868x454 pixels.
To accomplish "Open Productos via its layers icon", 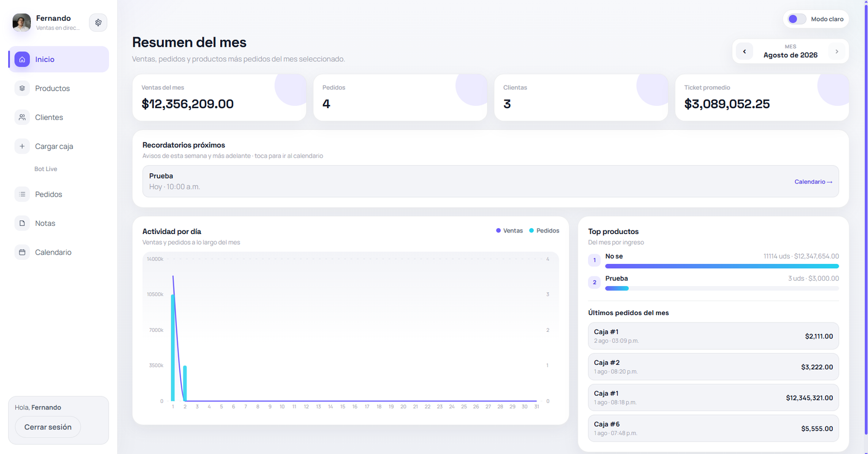I will pyautogui.click(x=22, y=88).
